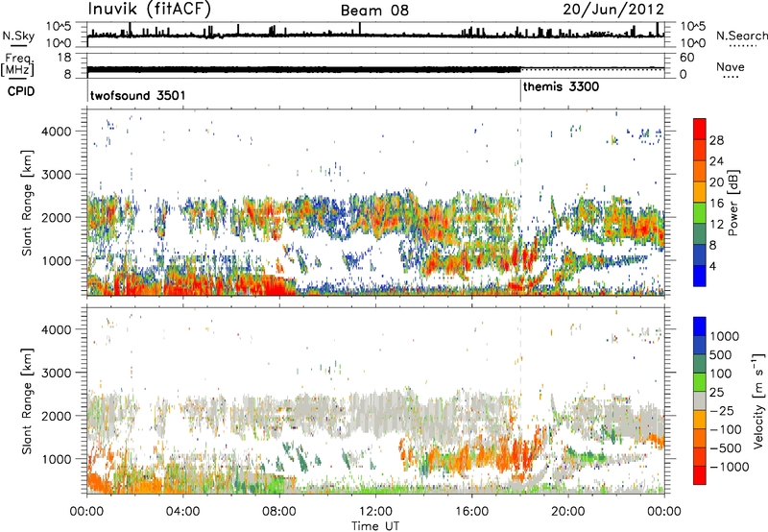Image resolution: width=768 pixels, height=532 pixels.
Task: Click the 'Freq. [MHz]' axis label
Action: (x=17, y=64)
